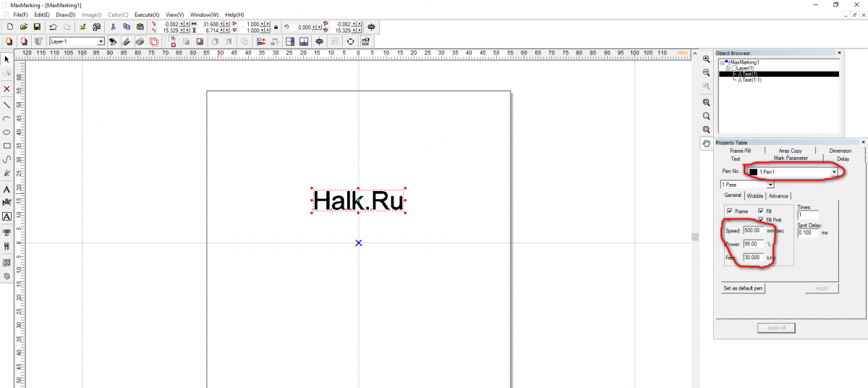Screen dimensions: 868x388
Task: Click the Zoom In magnifier
Action: (x=706, y=59)
